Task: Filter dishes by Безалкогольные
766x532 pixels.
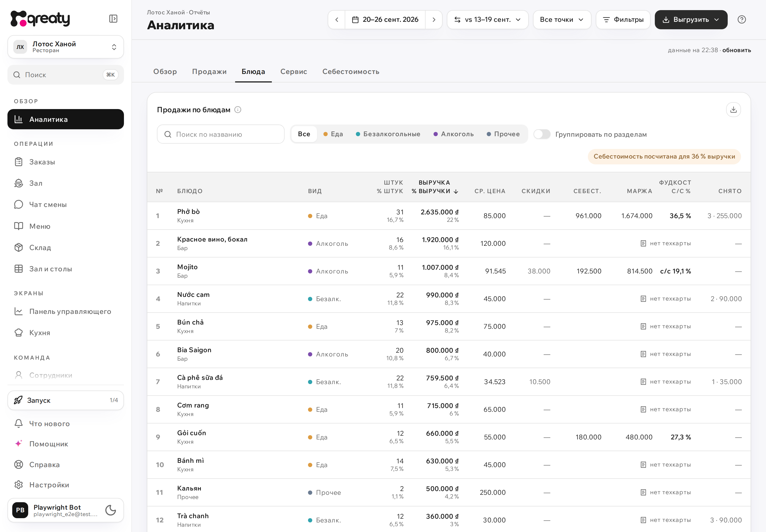Action: (x=388, y=134)
